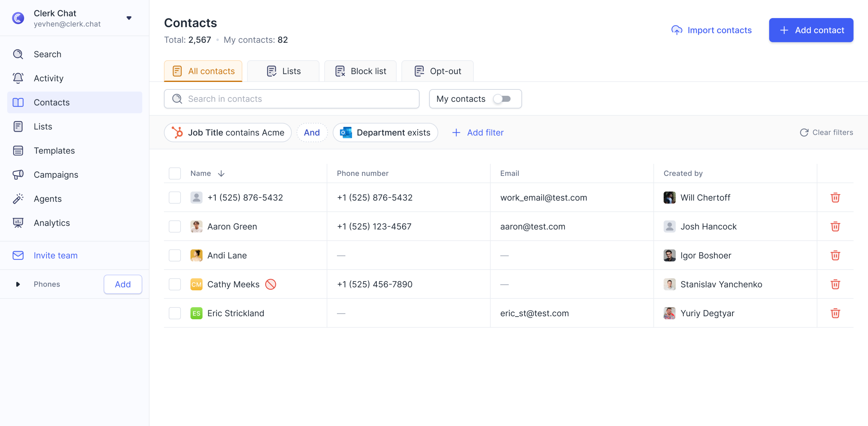Click blocked icon next to Cathy Meeks

pyautogui.click(x=270, y=284)
